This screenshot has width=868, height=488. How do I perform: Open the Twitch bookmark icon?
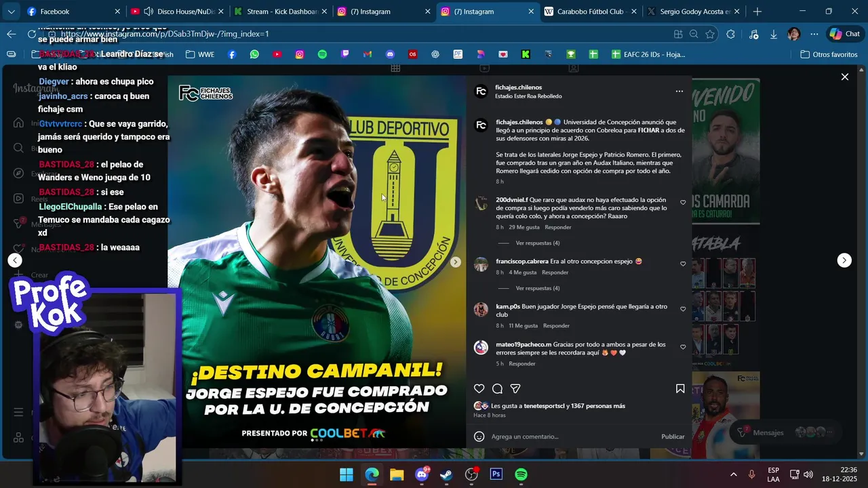tap(345, 54)
